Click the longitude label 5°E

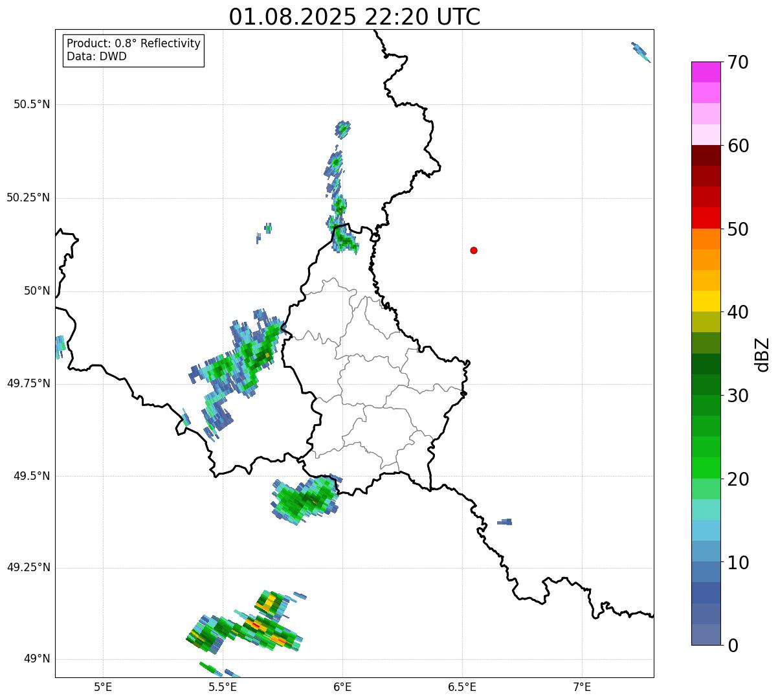coord(103,686)
